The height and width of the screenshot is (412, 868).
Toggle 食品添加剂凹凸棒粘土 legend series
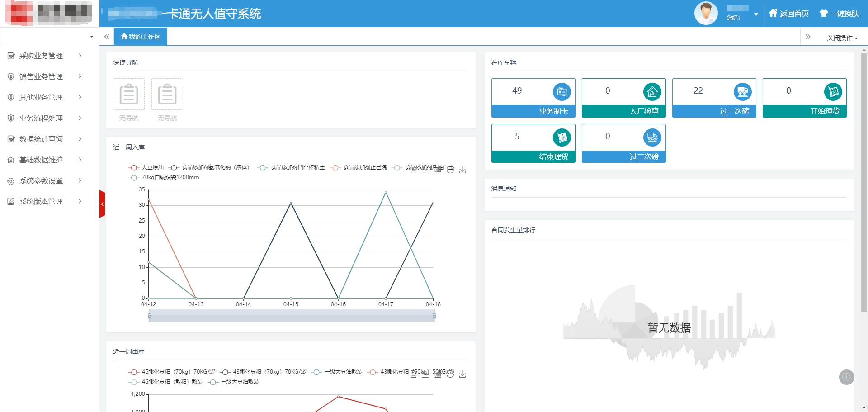(291, 167)
